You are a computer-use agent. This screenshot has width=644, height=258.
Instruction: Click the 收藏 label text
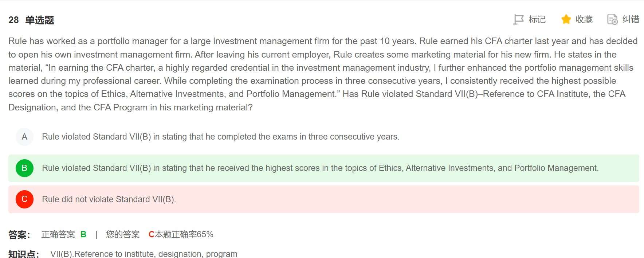[x=584, y=19]
